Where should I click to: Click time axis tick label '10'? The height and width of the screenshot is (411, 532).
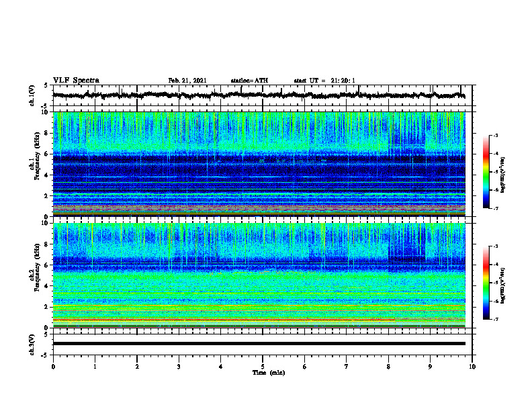point(472,367)
